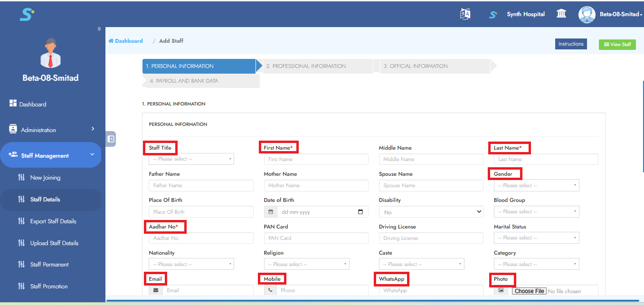Expand the Blood Group dropdown
Image resolution: width=644 pixels, height=305 pixels.
tap(536, 211)
